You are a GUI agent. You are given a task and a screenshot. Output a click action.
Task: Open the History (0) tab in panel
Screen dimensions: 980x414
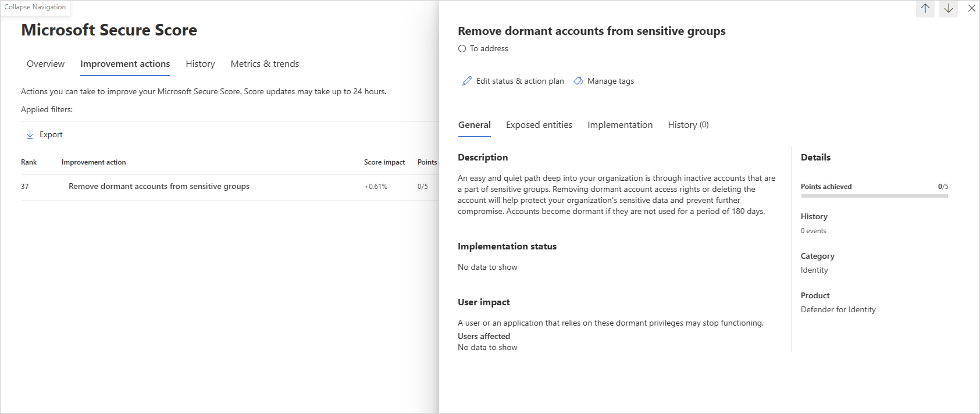coord(687,124)
